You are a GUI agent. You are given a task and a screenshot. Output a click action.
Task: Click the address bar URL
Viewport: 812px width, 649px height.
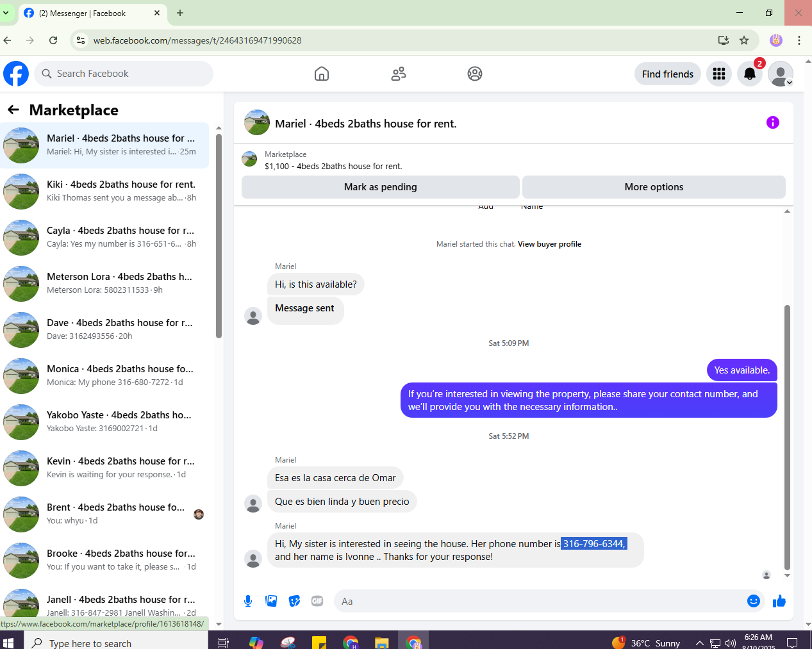pyautogui.click(x=197, y=40)
